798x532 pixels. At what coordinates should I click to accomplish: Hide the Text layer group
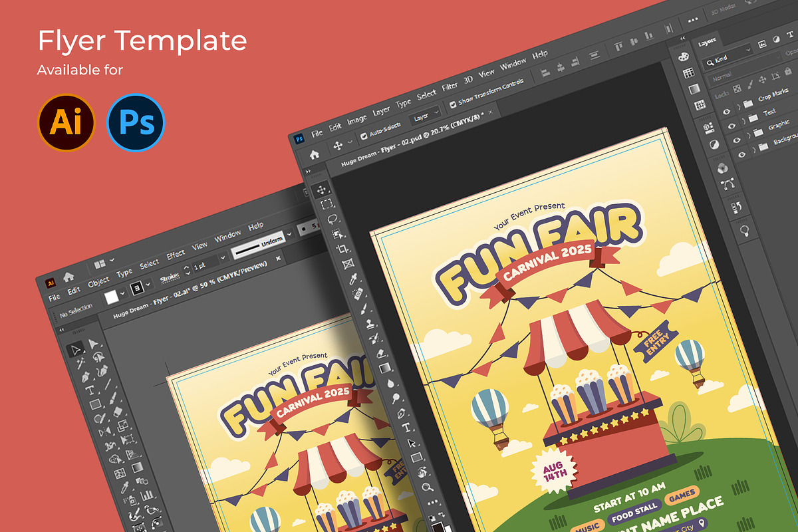coord(731,126)
